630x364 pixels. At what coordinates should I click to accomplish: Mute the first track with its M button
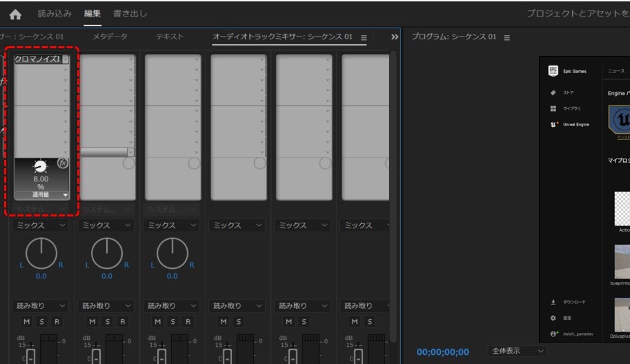coord(26,321)
